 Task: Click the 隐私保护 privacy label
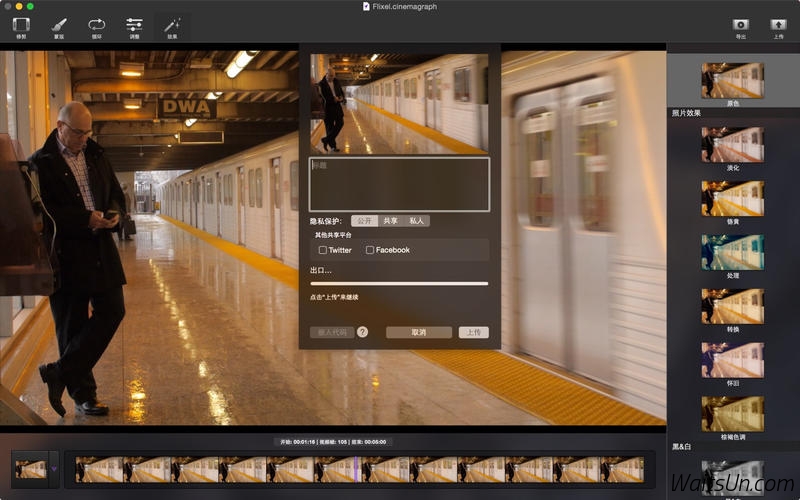[x=326, y=221]
